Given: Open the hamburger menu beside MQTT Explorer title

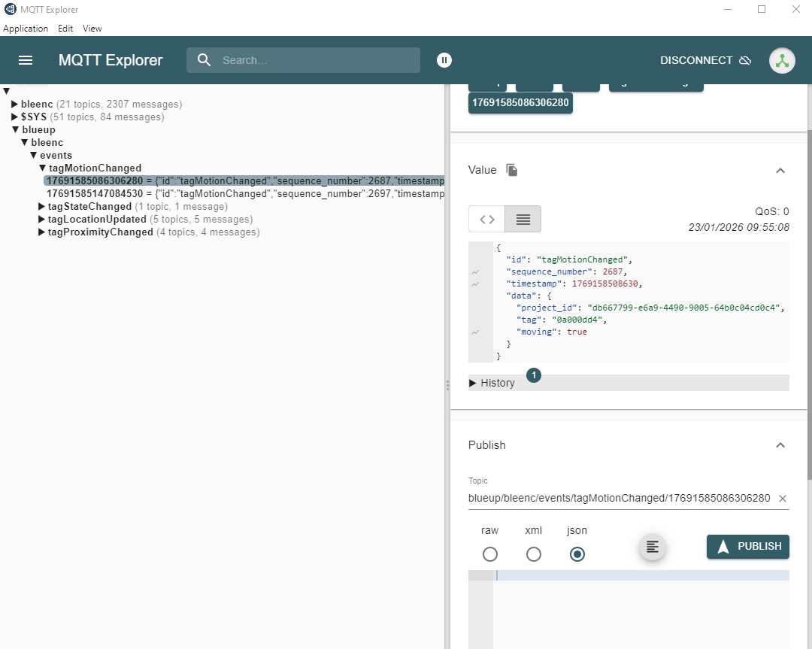Looking at the screenshot, I should tap(26, 60).
